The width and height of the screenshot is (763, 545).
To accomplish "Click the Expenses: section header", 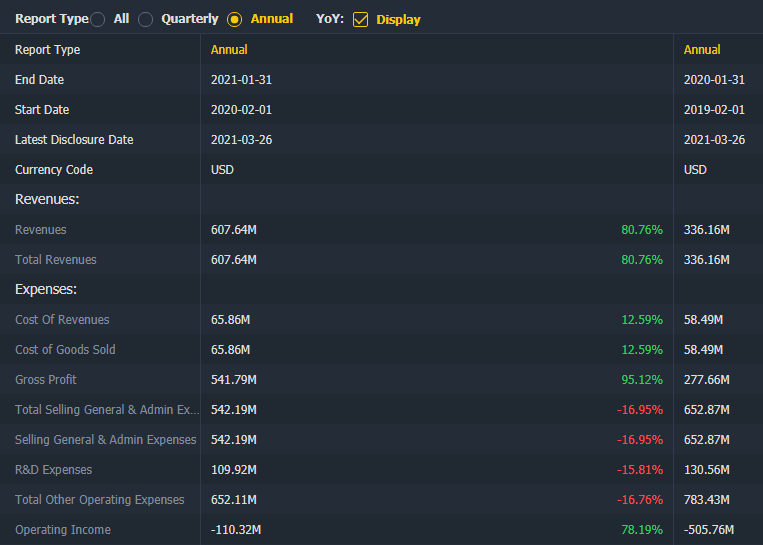I will pyautogui.click(x=46, y=290).
